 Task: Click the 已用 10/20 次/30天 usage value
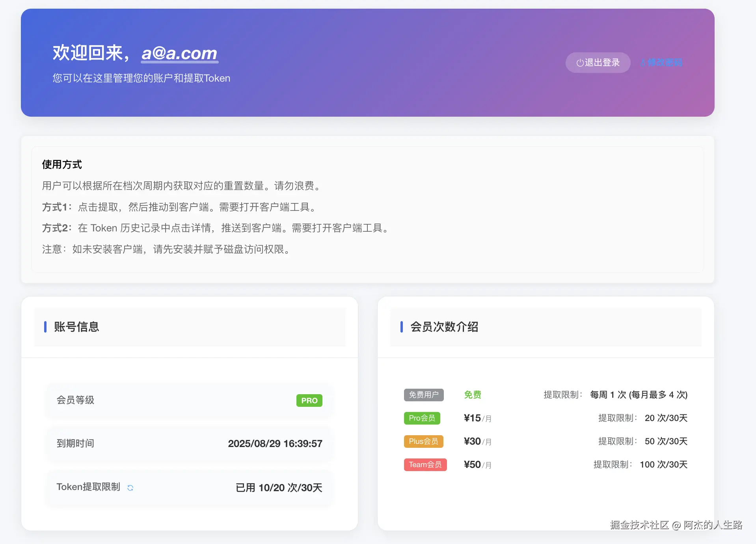point(279,488)
